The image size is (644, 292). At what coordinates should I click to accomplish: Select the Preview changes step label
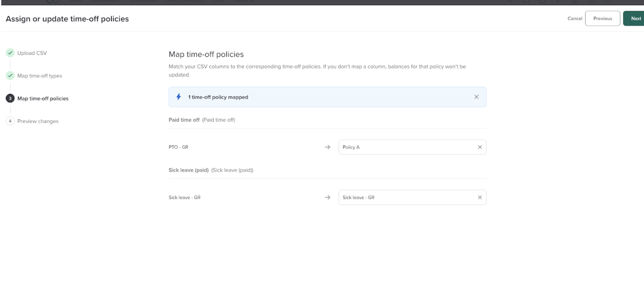(38, 121)
